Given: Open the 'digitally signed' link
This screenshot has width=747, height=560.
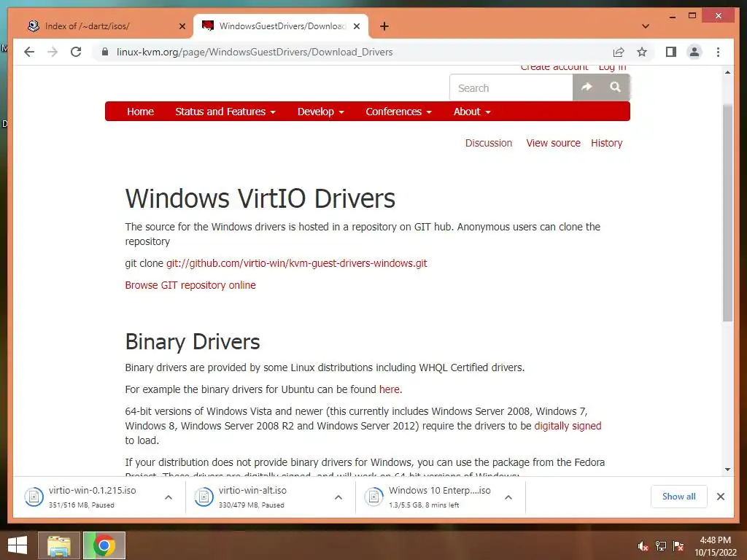Looking at the screenshot, I should [x=568, y=426].
